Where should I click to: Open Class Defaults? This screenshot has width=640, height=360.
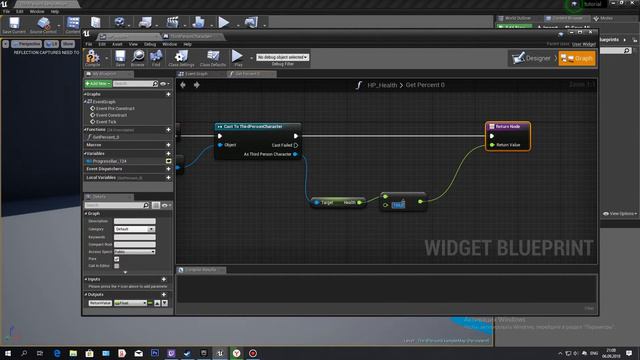pos(213,58)
